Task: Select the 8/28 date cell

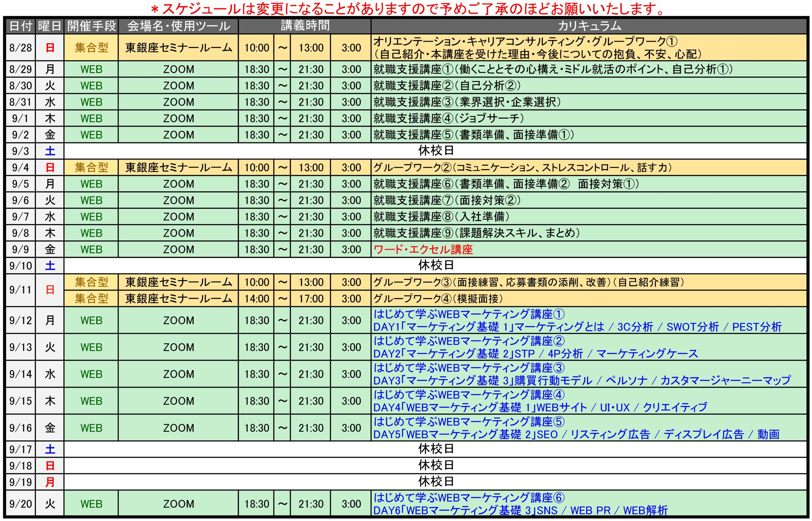Action: coord(21,48)
